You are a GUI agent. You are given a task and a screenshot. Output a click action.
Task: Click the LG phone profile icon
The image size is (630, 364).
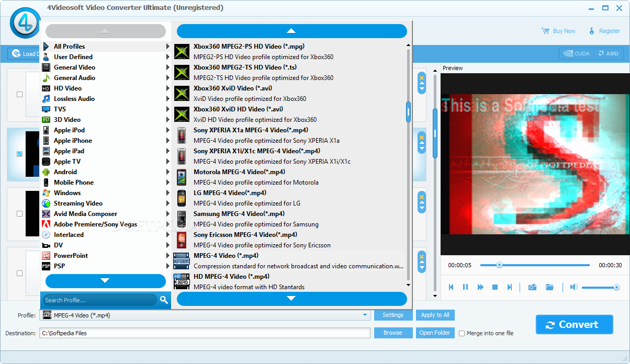182,198
